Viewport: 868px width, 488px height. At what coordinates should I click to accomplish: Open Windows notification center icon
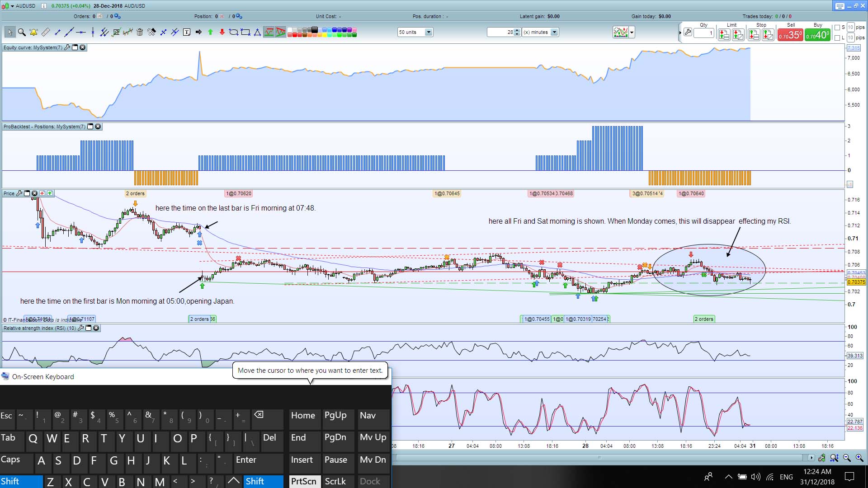point(849,476)
